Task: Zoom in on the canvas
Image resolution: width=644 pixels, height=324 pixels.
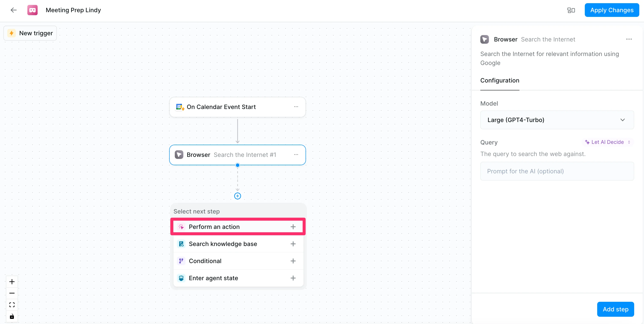Action: coord(12,282)
